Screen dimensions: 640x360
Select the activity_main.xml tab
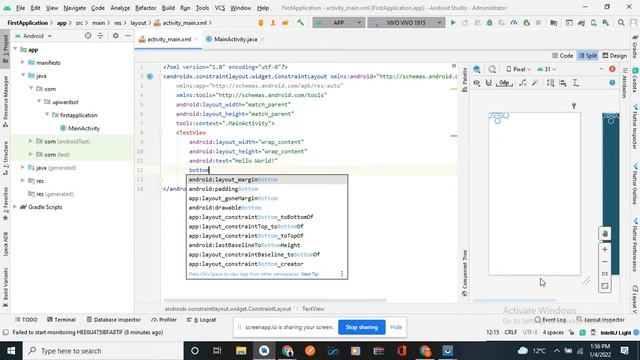(x=169, y=39)
